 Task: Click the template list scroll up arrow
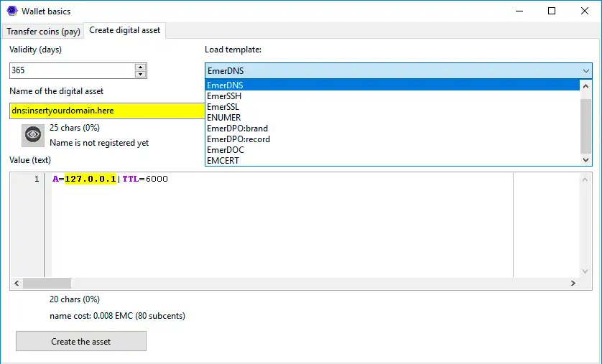point(586,86)
